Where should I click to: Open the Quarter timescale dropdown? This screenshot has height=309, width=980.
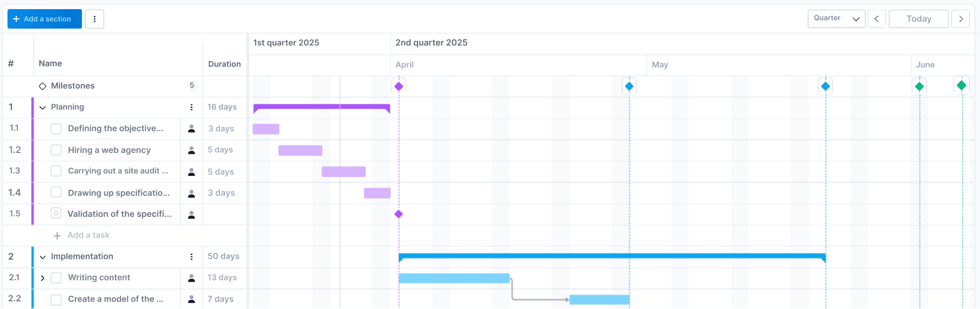836,19
